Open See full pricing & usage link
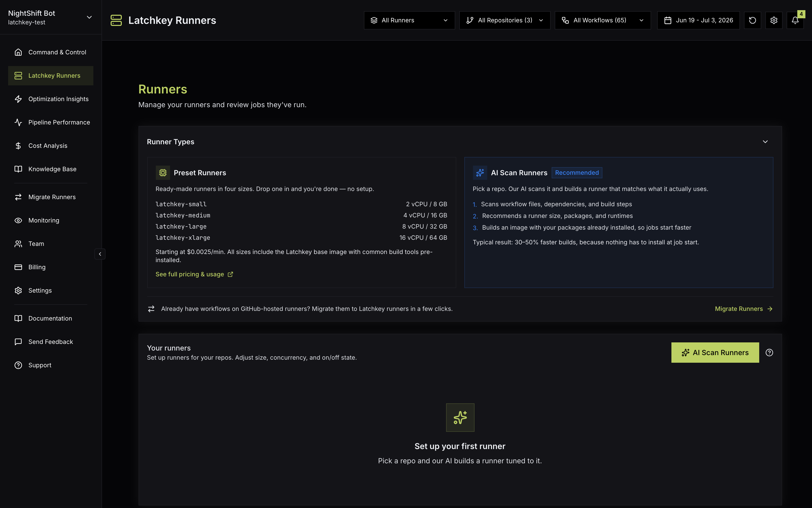The image size is (812, 508). 194,275
